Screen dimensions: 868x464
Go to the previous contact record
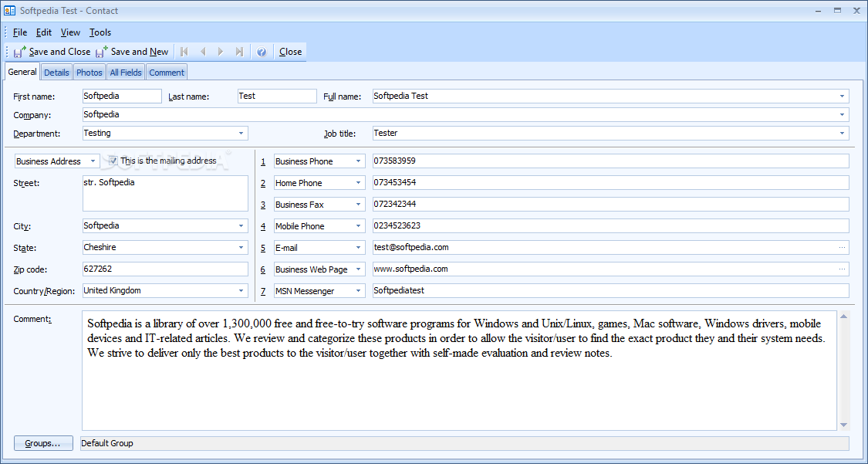pos(203,52)
